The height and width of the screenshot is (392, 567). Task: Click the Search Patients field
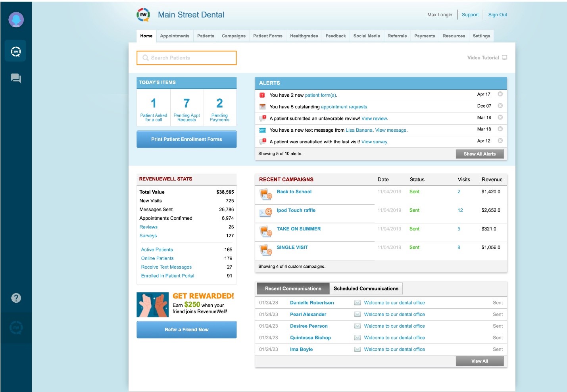pos(186,58)
